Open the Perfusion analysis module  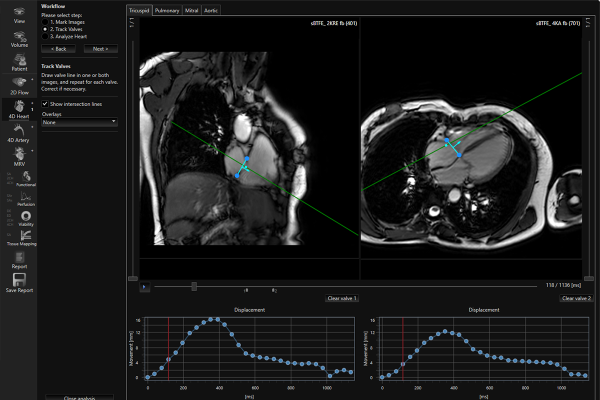(26, 199)
